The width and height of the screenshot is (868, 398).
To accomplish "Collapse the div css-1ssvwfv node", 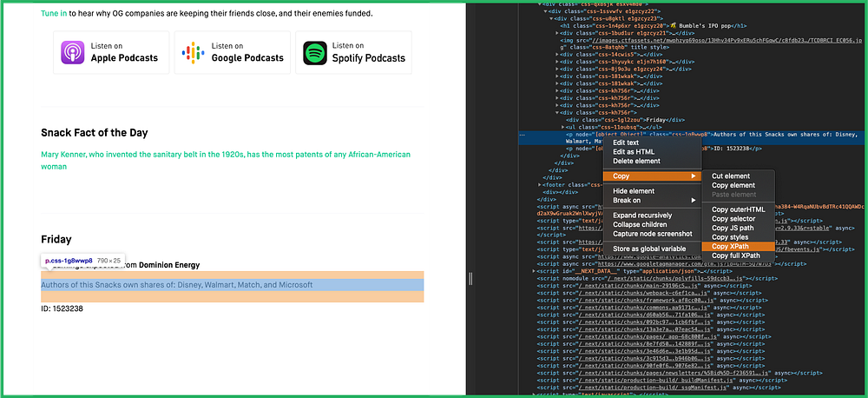I will pyautogui.click(x=546, y=11).
